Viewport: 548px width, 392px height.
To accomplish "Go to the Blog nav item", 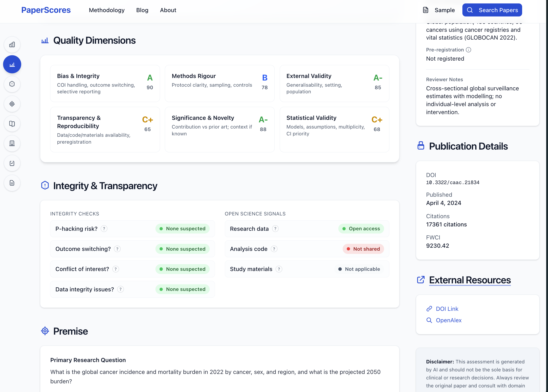I will coord(142,10).
